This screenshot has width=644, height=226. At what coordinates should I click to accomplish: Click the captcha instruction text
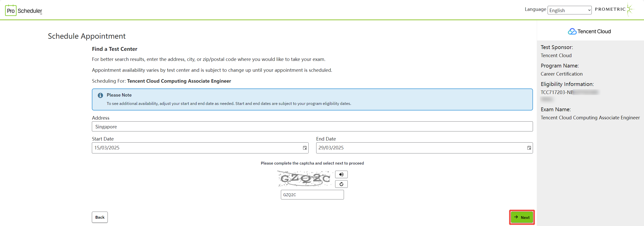pos(312,163)
